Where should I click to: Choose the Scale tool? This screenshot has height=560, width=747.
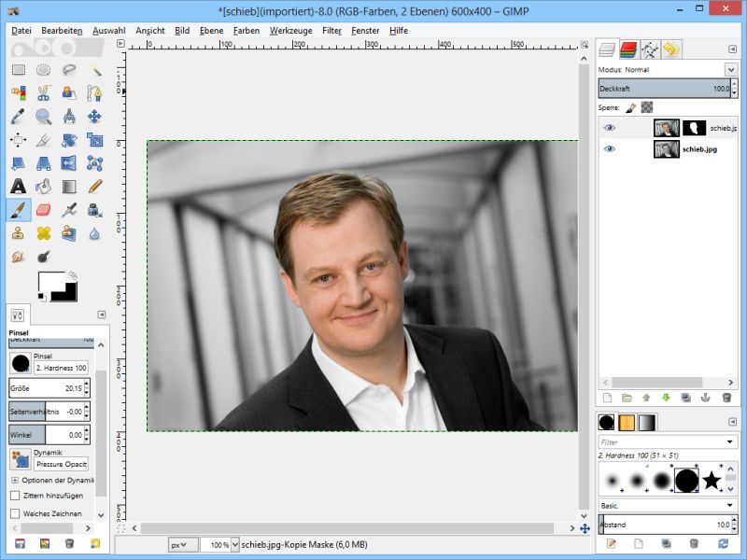pos(95,140)
